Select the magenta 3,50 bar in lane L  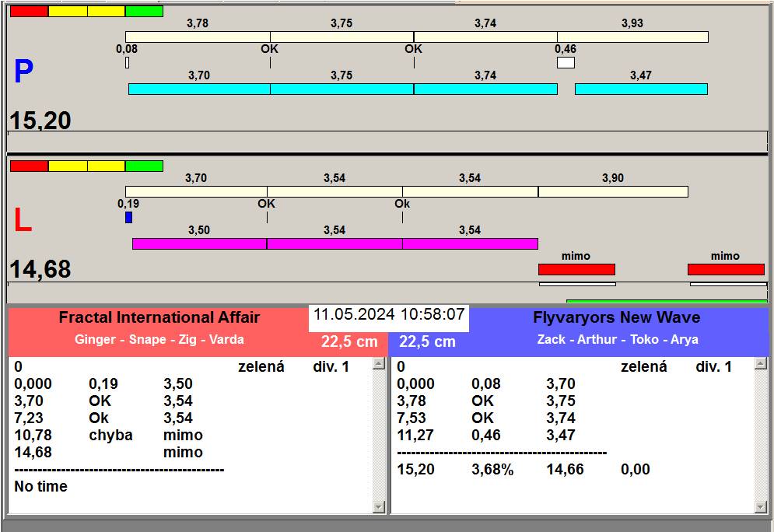tap(199, 244)
